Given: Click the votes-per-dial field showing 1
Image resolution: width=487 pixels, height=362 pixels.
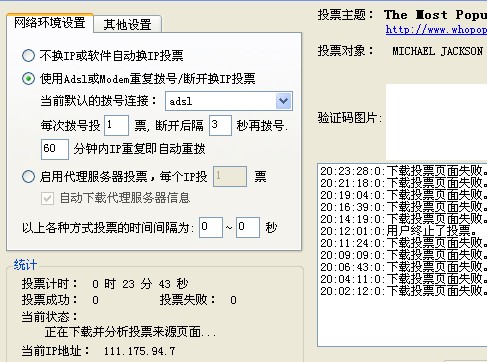Looking at the screenshot, I should tap(116, 125).
